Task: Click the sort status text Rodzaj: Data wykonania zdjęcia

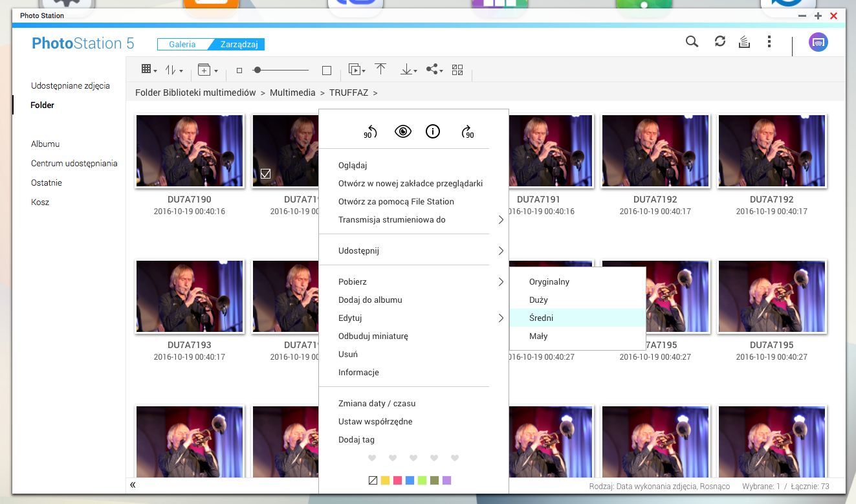Action: tap(659, 486)
